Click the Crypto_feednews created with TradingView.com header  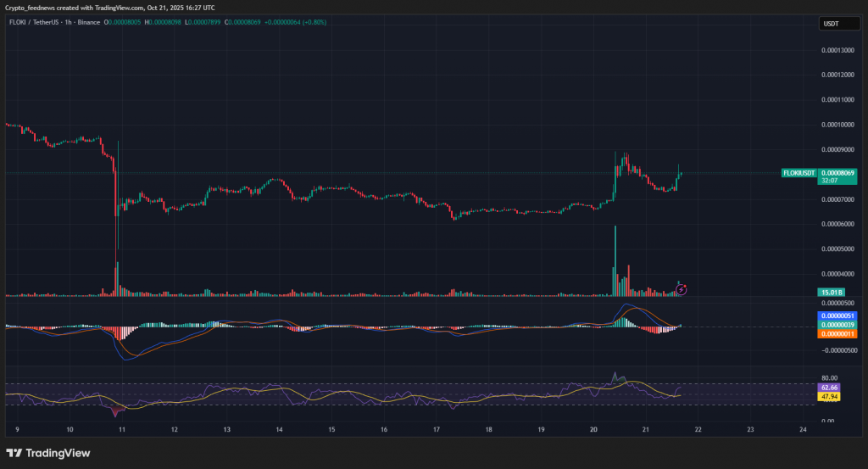109,8
